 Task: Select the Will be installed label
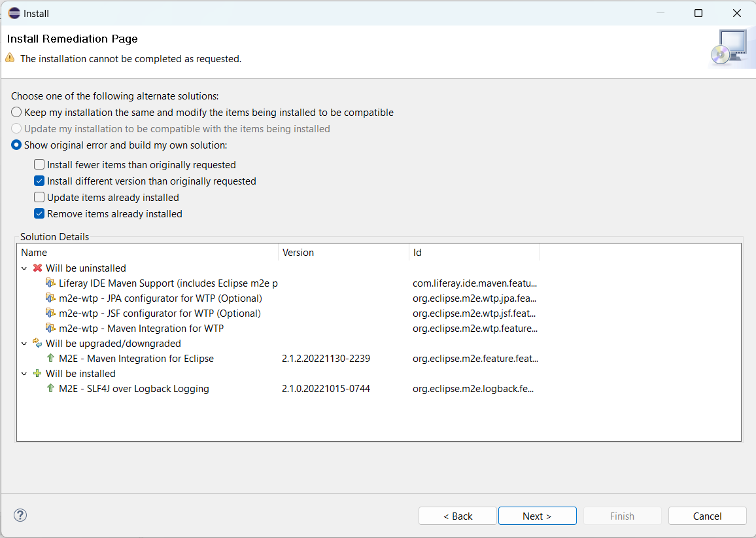pyautogui.click(x=80, y=374)
